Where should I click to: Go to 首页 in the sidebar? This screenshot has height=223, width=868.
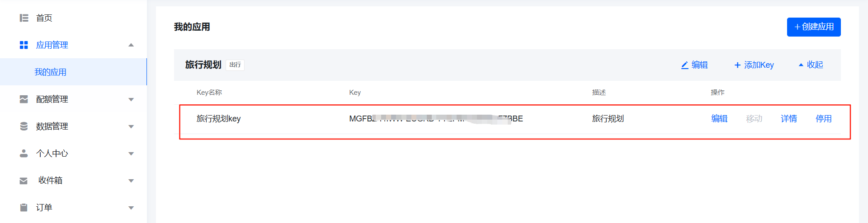44,18
